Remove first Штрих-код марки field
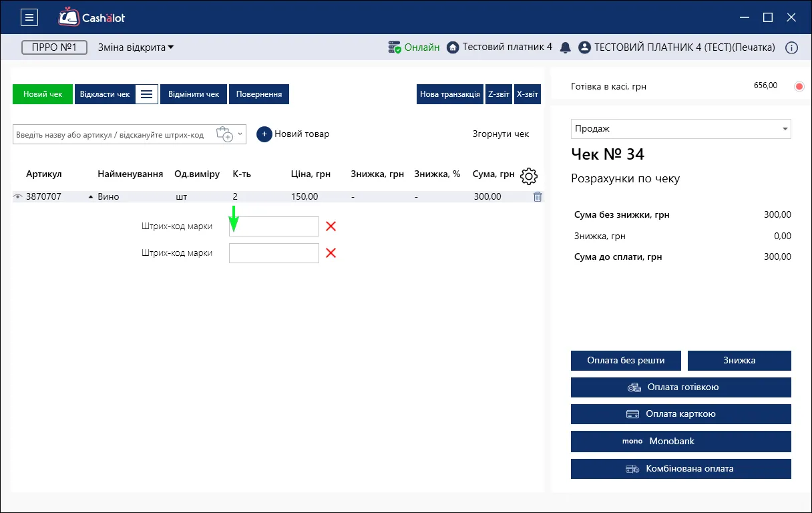 coord(331,226)
